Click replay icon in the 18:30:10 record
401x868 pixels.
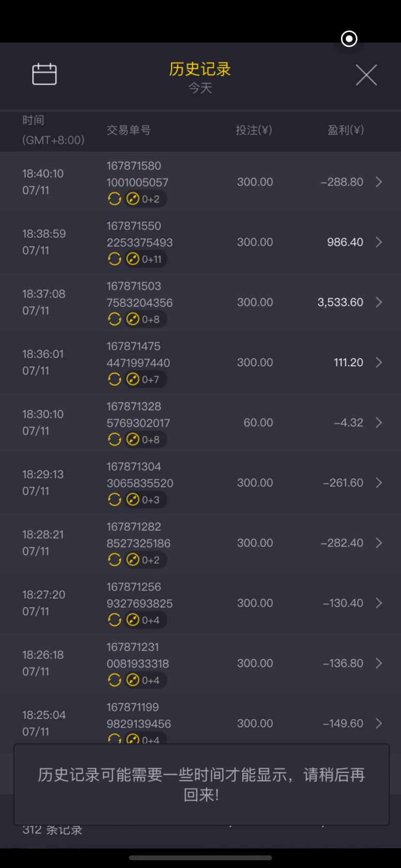click(114, 439)
